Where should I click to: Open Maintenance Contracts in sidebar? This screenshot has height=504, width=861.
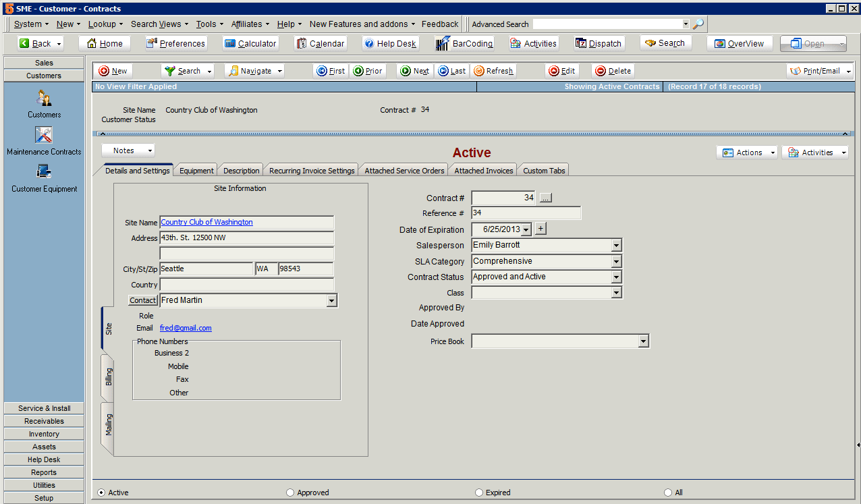(44, 140)
